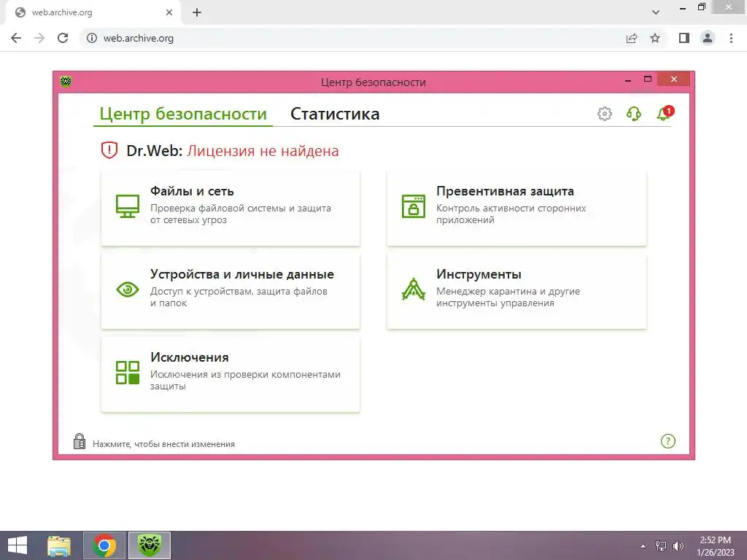Minimize the Центр безопасности window
Viewport: 747px width, 560px height.
tap(628, 80)
